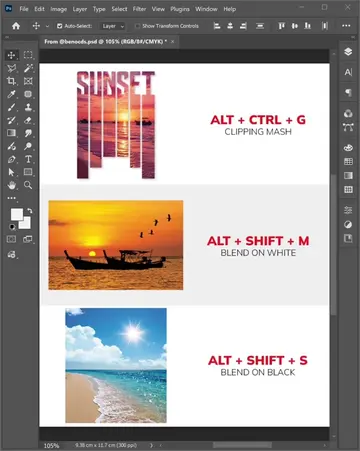Go to the Home screen icon
360x451 pixels.
point(16,26)
